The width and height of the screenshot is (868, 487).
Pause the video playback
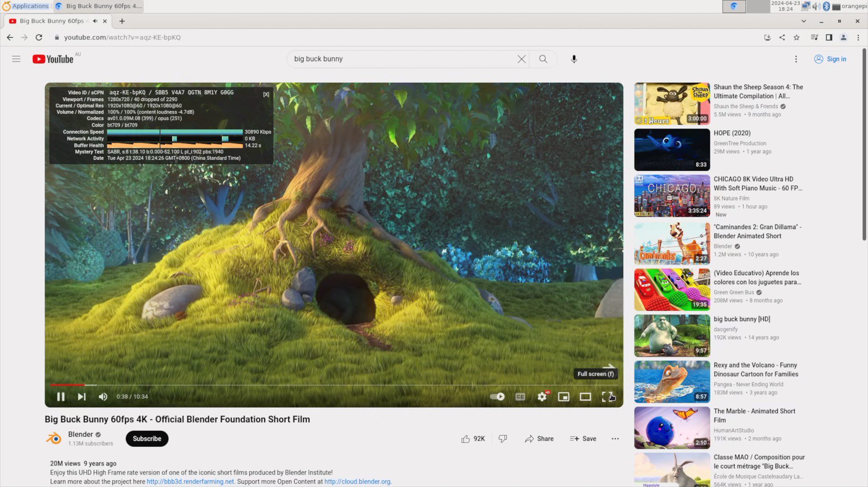click(61, 397)
